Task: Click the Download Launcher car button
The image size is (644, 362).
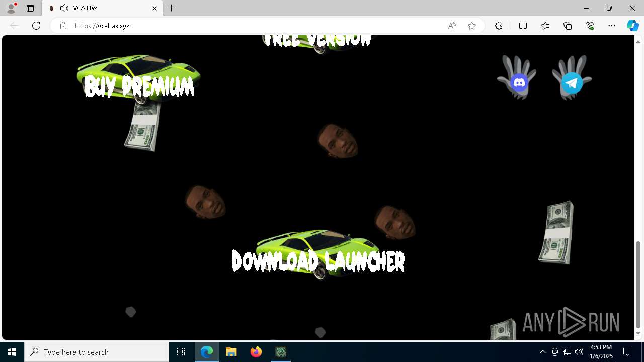Action: coord(318,255)
